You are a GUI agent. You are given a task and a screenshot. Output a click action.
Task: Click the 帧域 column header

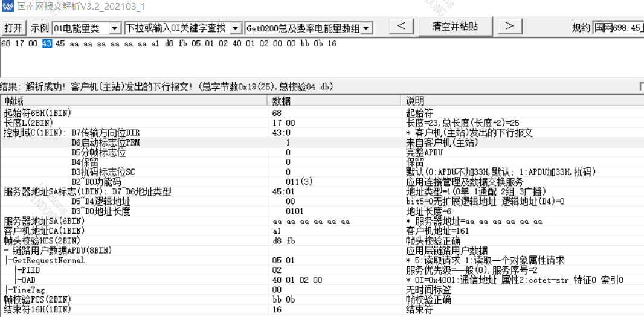pyautogui.click(x=134, y=101)
